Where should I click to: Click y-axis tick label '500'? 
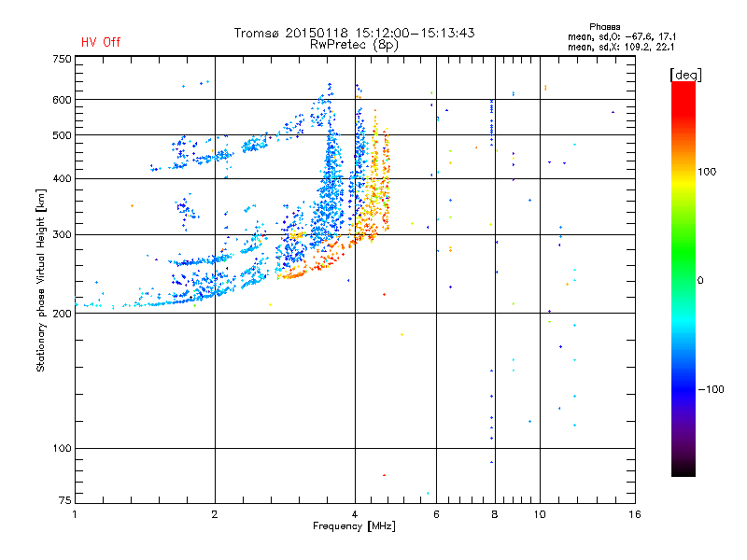62,135
